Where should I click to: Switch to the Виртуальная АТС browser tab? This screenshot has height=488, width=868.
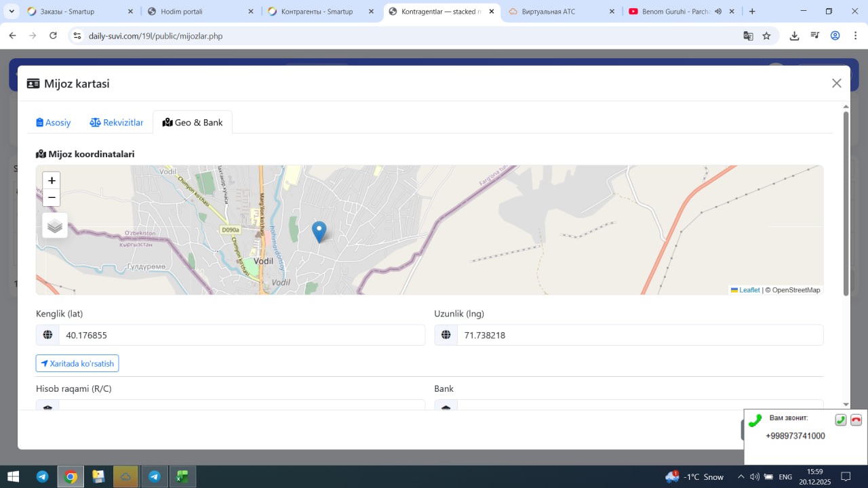(x=563, y=12)
